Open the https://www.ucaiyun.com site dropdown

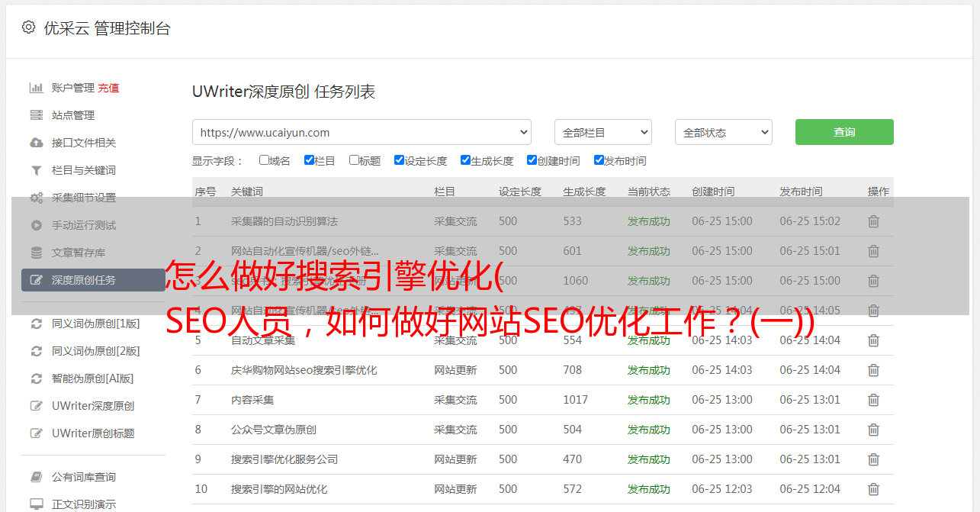pyautogui.click(x=361, y=132)
